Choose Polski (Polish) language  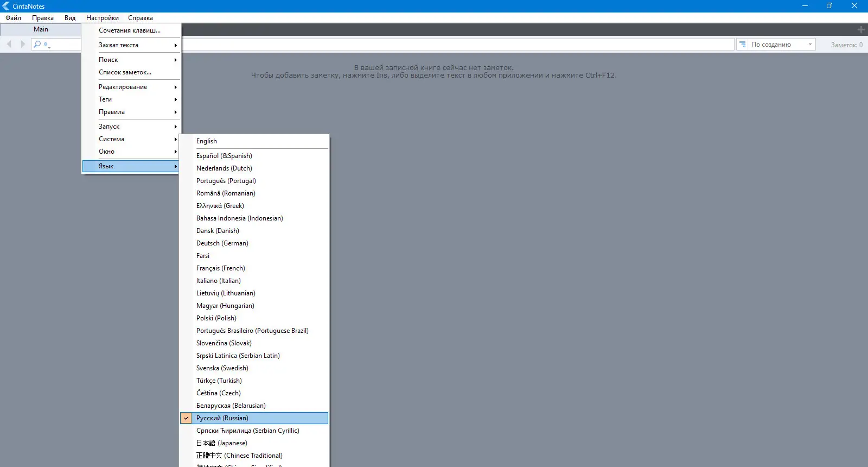[x=254, y=318]
